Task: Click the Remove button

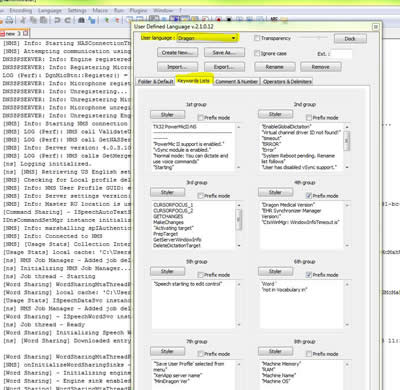Action: click(321, 67)
